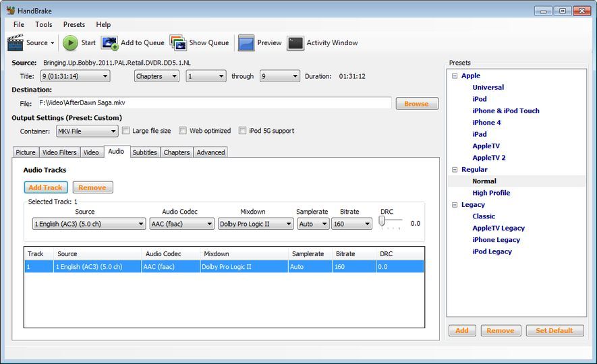The image size is (597, 364).
Task: Open the Tools menu
Action: 44,24
